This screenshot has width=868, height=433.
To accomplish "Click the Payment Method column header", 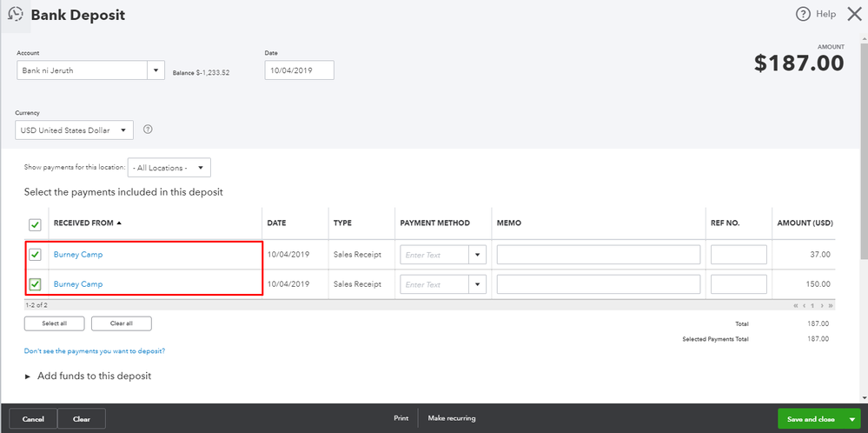I will 435,223.
